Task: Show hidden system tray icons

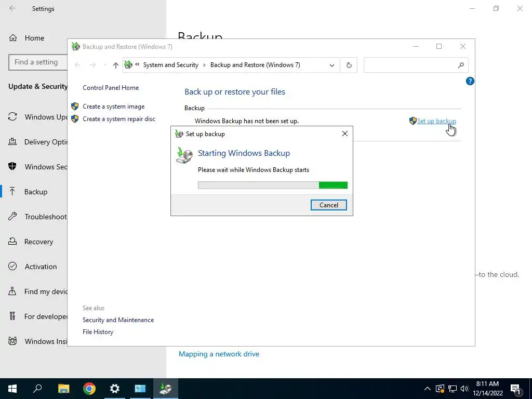Action: (x=428, y=389)
